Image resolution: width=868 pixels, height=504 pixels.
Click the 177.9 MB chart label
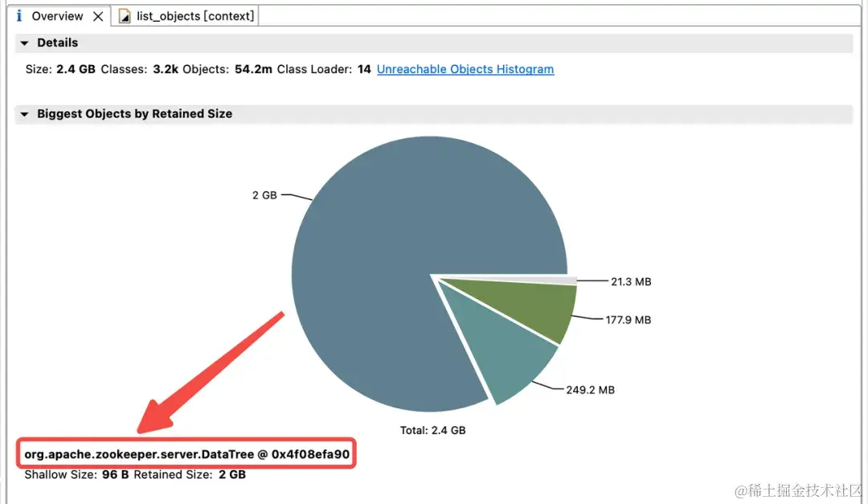click(628, 320)
